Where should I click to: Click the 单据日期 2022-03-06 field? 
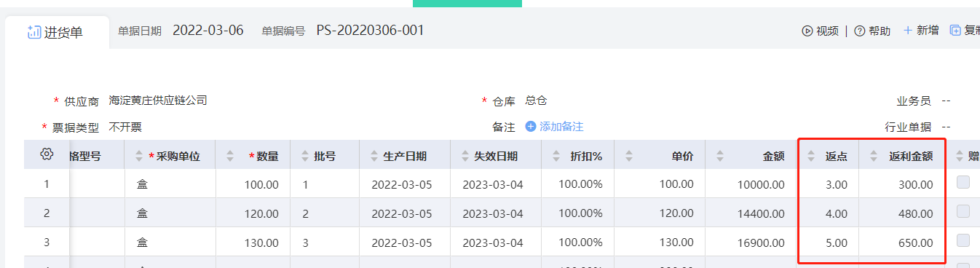tap(208, 31)
